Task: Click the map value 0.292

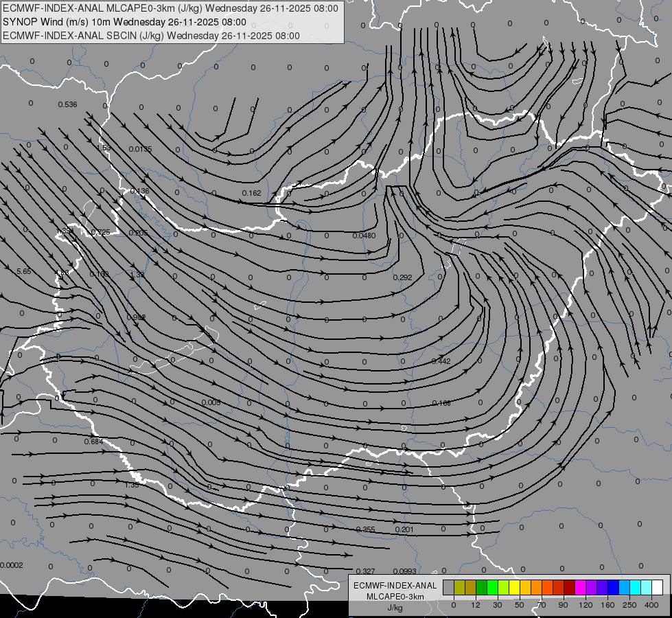Action: 402,277
